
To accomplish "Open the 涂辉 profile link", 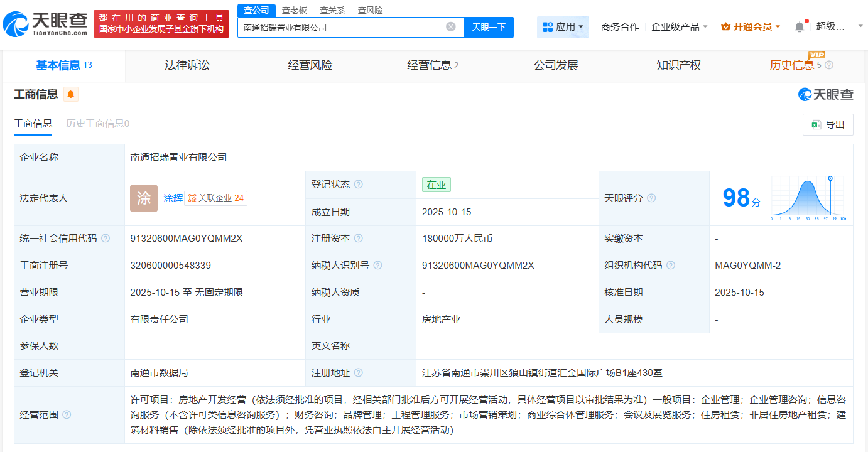I will click(172, 198).
